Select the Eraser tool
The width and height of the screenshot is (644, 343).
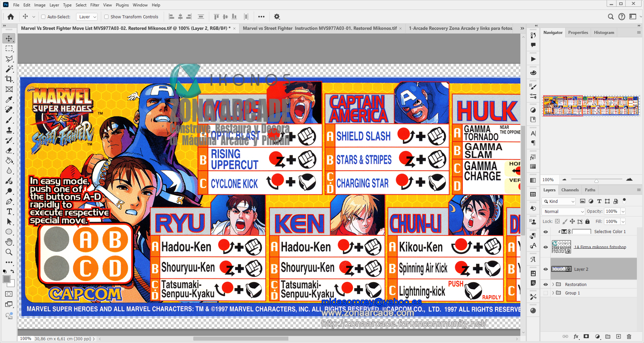tap(9, 151)
